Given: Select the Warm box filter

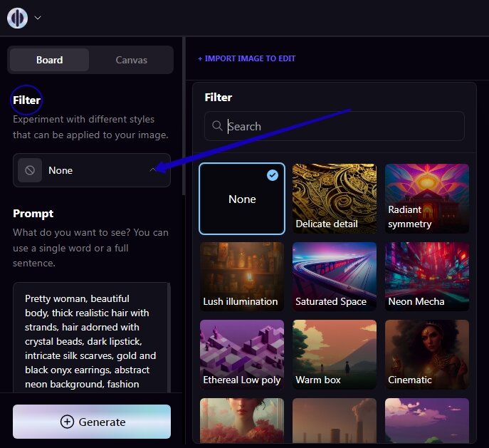Looking at the screenshot, I should pos(335,355).
